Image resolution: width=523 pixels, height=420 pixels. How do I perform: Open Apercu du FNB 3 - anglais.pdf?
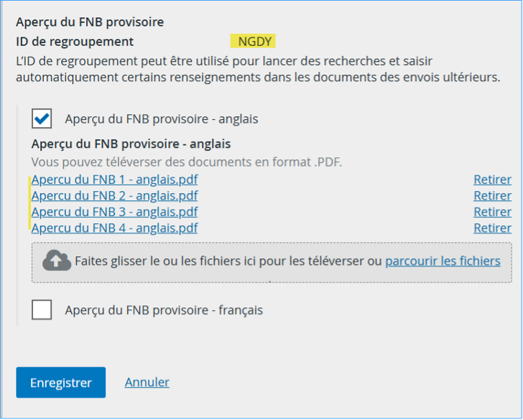click(114, 212)
